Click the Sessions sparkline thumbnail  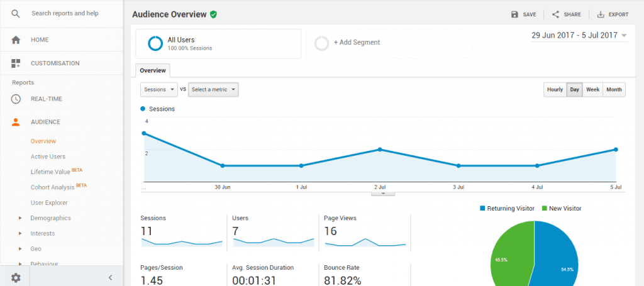click(182, 243)
